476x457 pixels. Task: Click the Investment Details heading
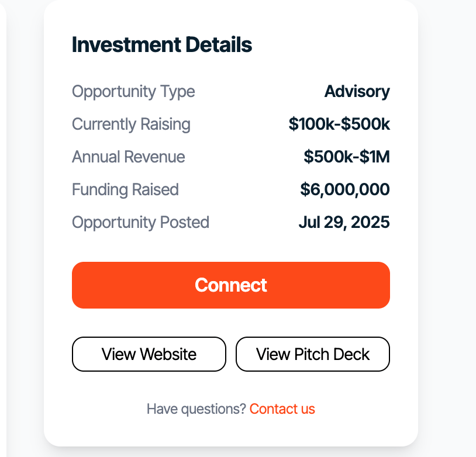click(x=162, y=45)
